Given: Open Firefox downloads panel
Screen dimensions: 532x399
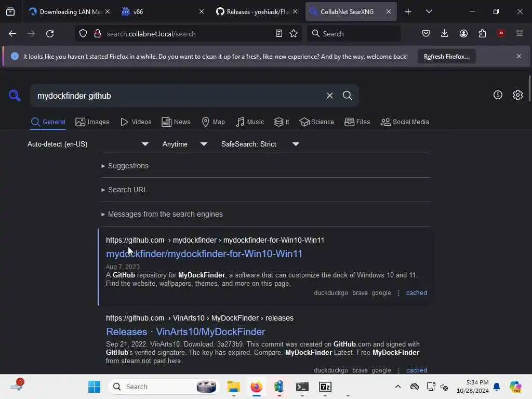Looking at the screenshot, I should [x=445, y=34].
